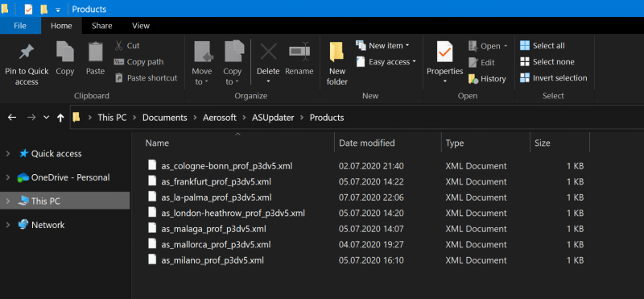This screenshot has height=299, width=644.
Task: Click title bar new folder quick-access icon
Action: (x=43, y=9)
